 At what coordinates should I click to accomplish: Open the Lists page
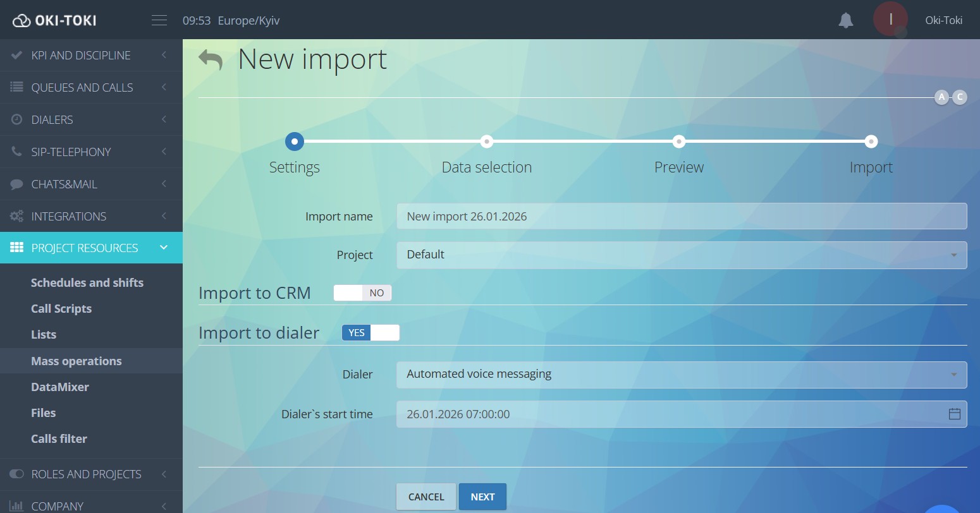[x=44, y=334]
